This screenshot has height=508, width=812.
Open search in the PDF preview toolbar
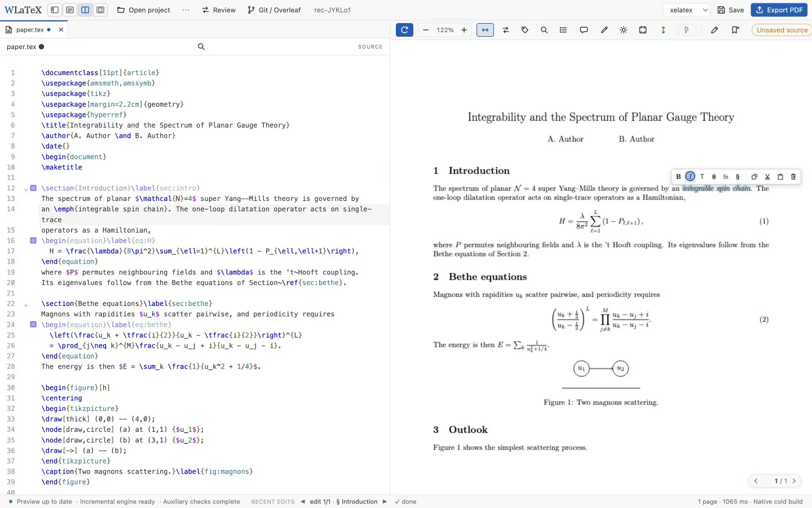(544, 30)
